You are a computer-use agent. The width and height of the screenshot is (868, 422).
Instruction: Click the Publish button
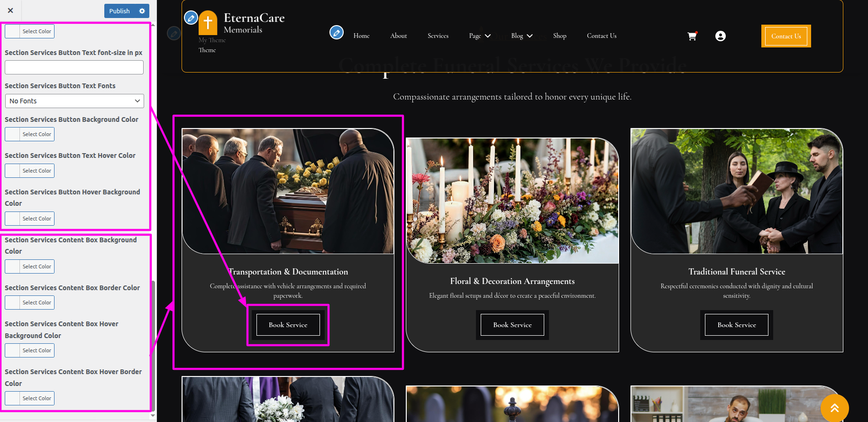119,11
